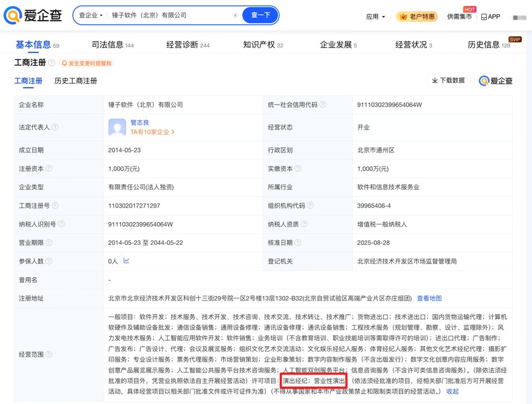Image resolution: width=532 pixels, height=404 pixels.
Task: Click the help icon next to 工商注册 heading
Action: (52, 63)
